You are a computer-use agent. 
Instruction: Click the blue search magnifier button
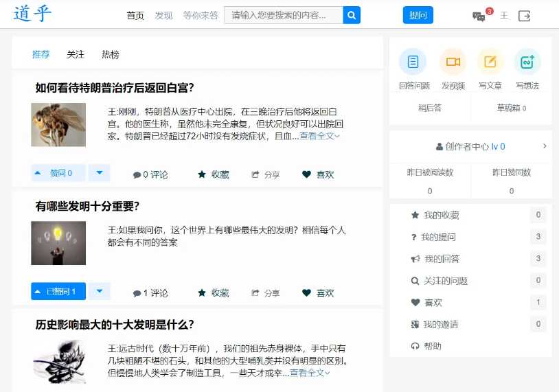pyautogui.click(x=352, y=15)
